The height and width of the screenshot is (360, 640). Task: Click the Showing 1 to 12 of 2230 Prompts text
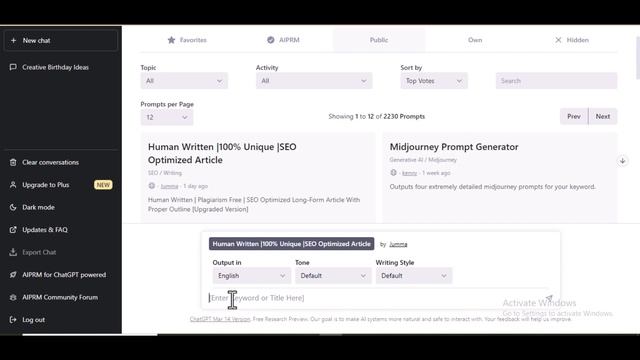(377, 117)
